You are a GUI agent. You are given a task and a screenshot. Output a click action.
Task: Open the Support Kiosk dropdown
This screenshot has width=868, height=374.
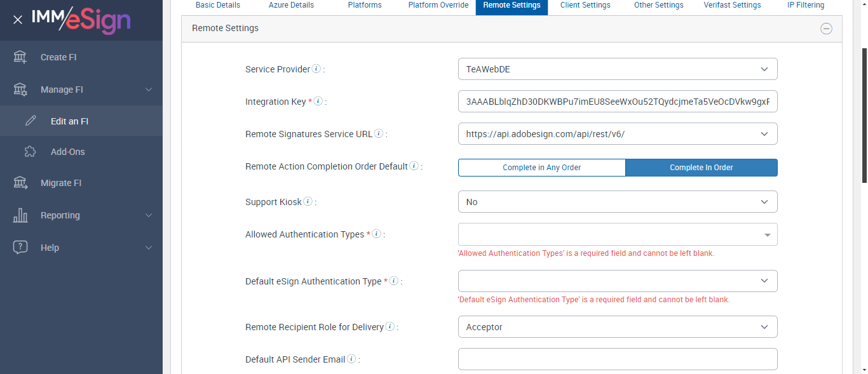point(618,202)
